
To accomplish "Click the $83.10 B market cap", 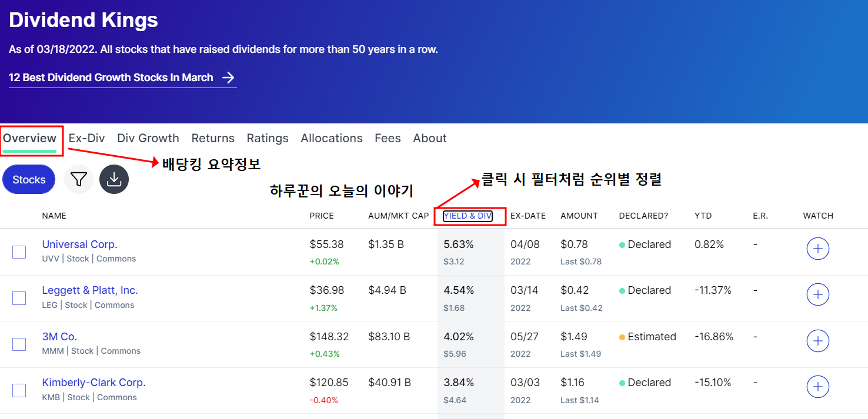I will 389,337.
